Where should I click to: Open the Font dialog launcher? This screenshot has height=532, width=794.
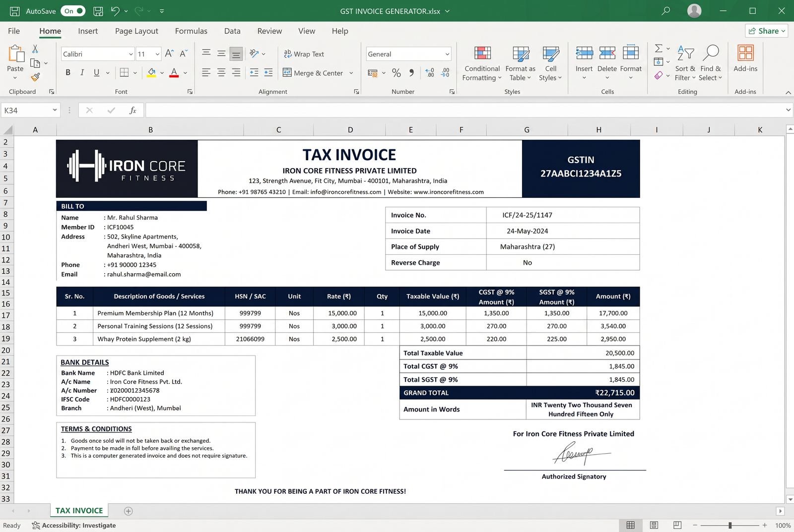coord(190,92)
